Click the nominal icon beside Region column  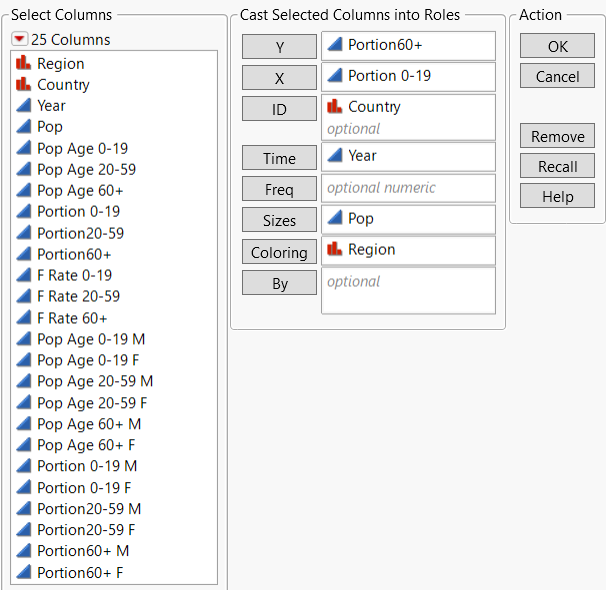(23, 64)
